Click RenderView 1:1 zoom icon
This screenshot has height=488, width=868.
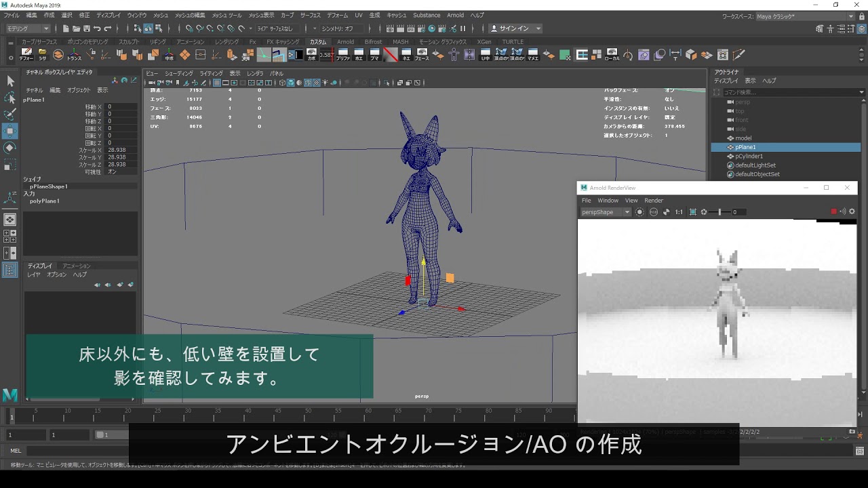679,212
